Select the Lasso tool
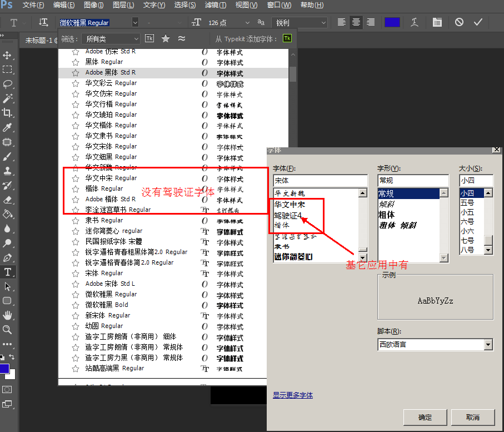The height and width of the screenshot is (432, 504). (8, 84)
